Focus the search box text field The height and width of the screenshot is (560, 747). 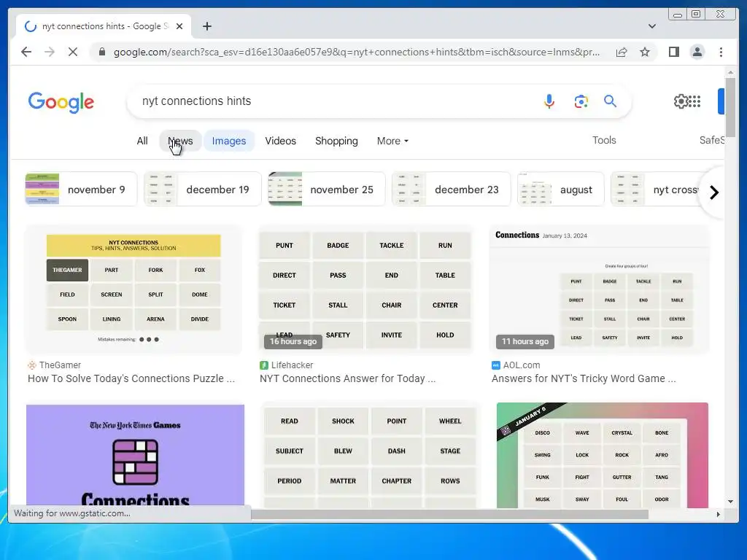[333, 101]
